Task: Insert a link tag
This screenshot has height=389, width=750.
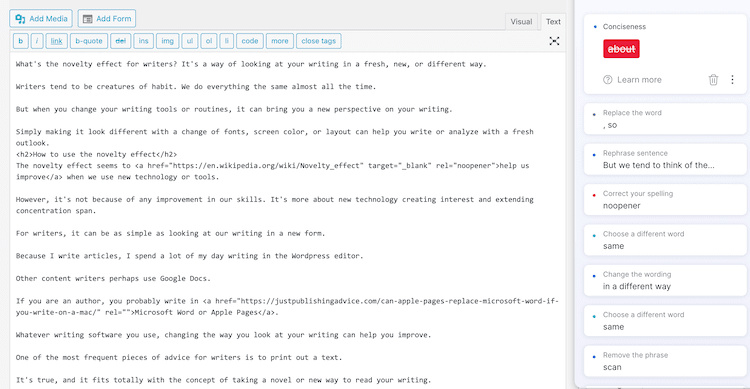Action: 56,41
